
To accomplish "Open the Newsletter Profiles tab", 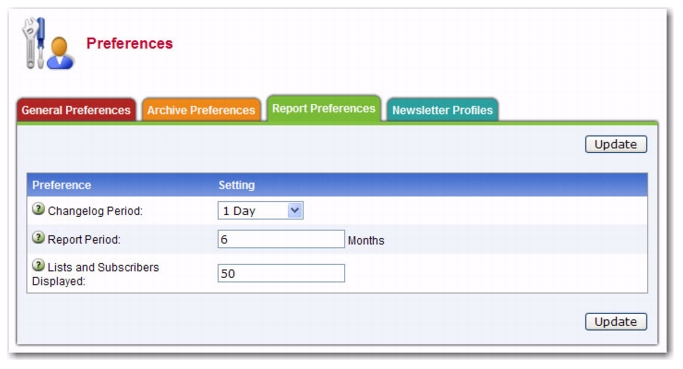I will 442,110.
